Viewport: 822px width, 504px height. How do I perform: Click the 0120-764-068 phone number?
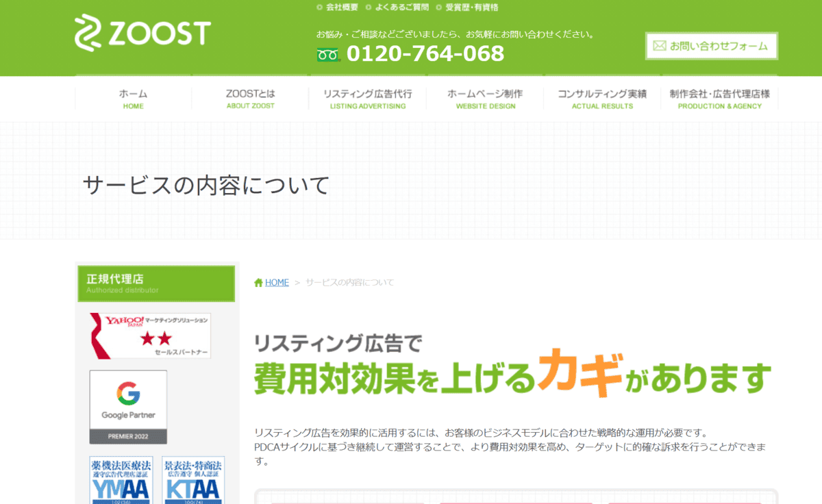[425, 53]
